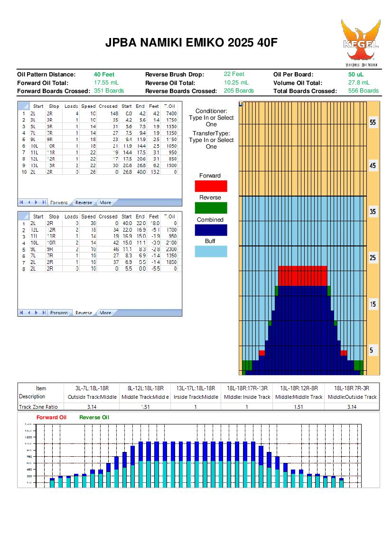Jump to last sheet in forward loads table
The width and height of the screenshot is (392, 555).
point(44,202)
